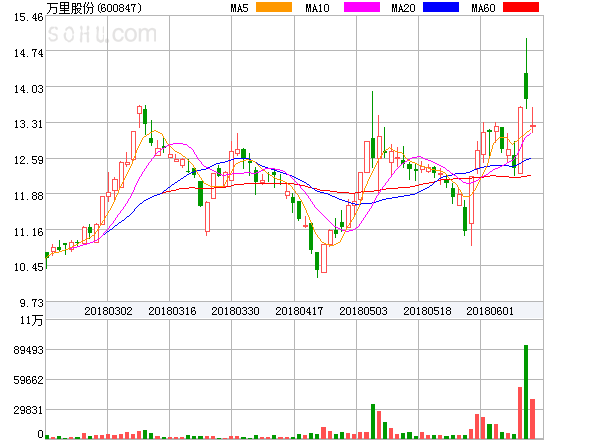Click the blue MA20 legend swatch
600x440 pixels.
coord(441,7)
